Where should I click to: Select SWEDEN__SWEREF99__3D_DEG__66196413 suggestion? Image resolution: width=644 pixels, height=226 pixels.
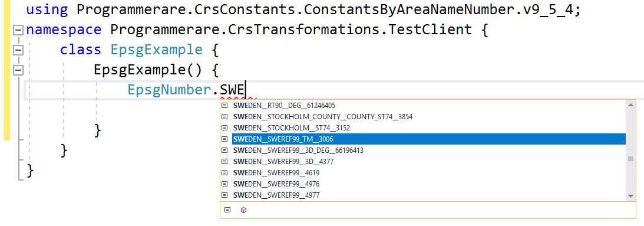click(x=422, y=150)
